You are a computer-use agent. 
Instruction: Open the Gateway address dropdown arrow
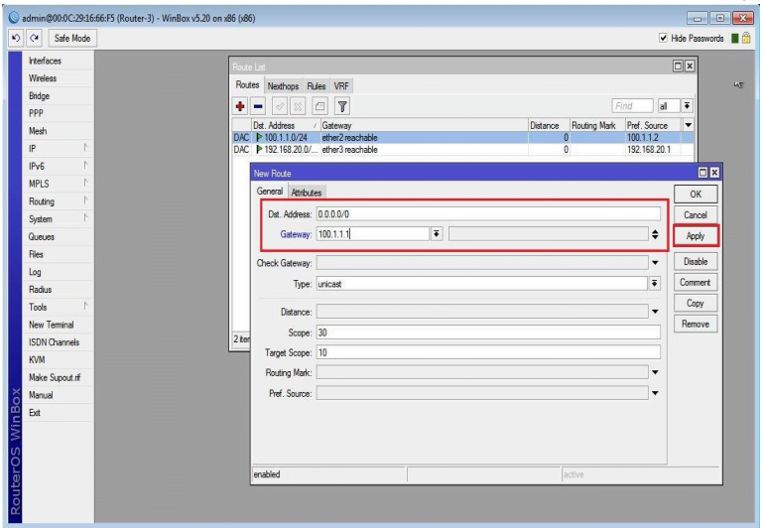[x=437, y=234]
